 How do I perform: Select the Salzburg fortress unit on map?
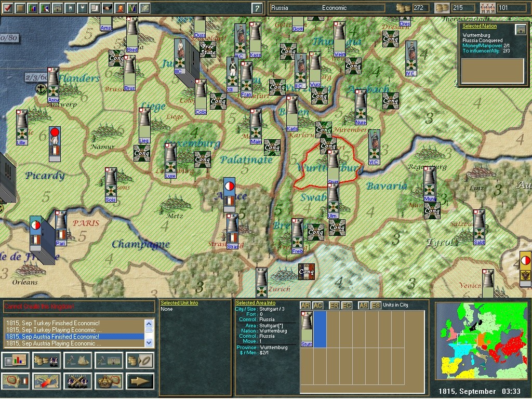tap(479, 228)
